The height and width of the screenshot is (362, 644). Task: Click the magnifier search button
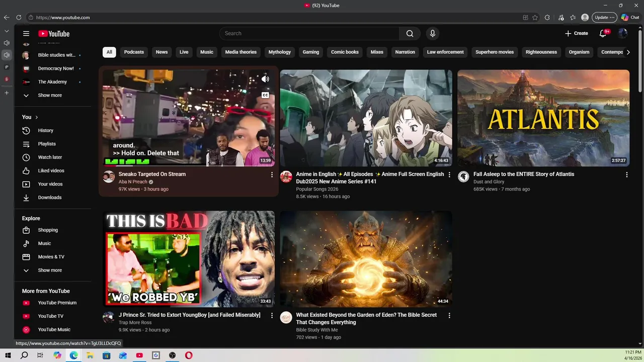410,33
